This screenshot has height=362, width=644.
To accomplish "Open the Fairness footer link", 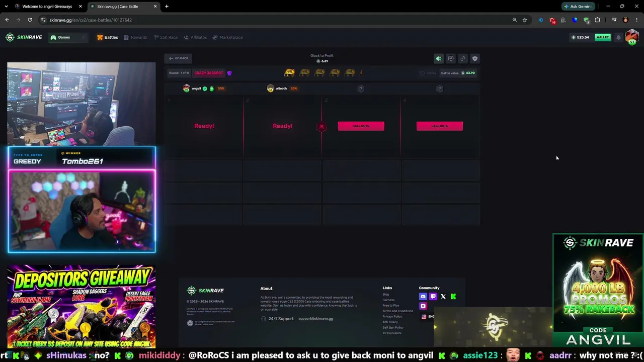I will pyautogui.click(x=388, y=300).
